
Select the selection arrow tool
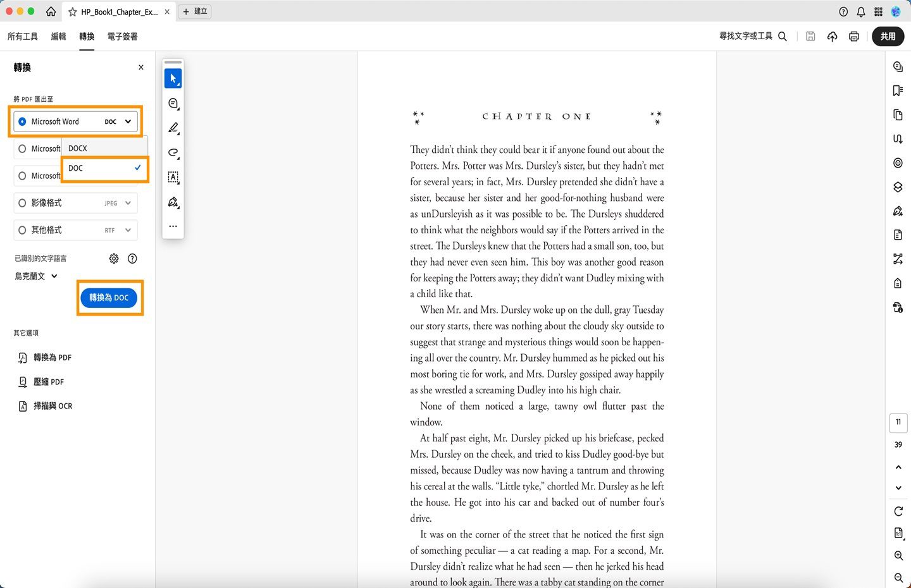point(172,78)
